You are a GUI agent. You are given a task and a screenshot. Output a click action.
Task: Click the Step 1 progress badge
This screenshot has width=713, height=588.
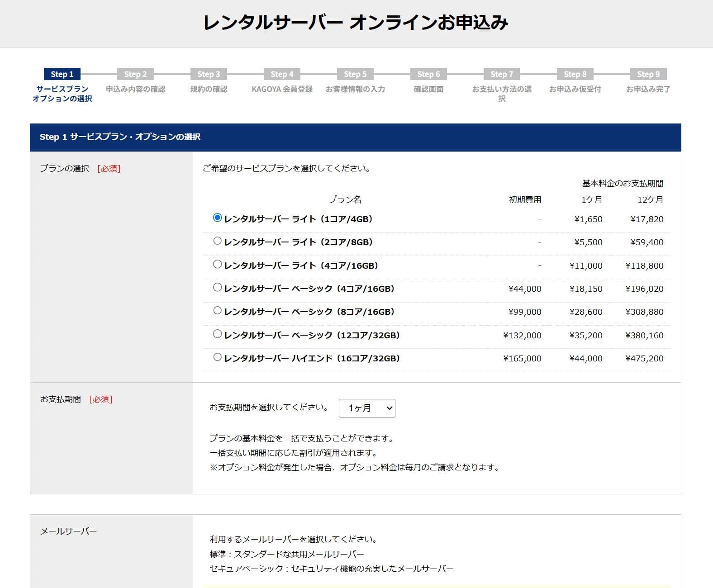click(62, 74)
